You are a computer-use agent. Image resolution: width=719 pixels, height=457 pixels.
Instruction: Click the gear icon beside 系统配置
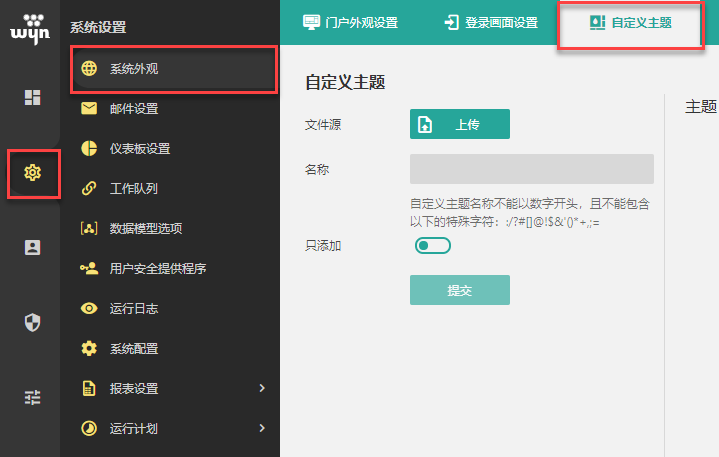(x=89, y=348)
